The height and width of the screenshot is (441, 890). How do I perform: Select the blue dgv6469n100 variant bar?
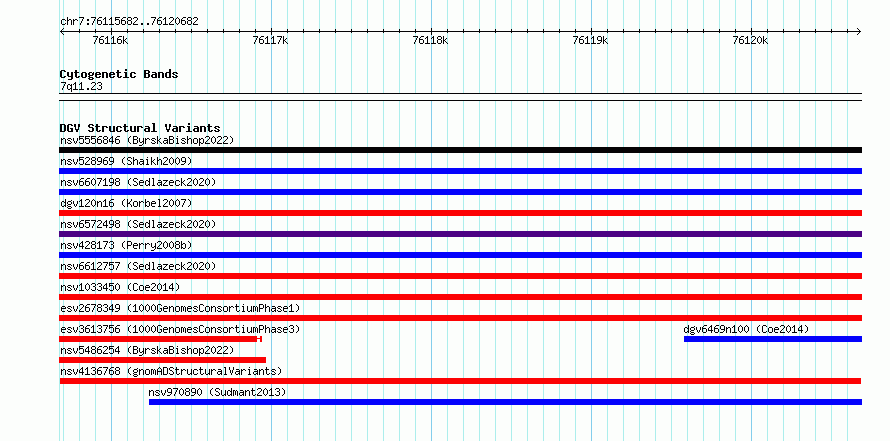(773, 339)
